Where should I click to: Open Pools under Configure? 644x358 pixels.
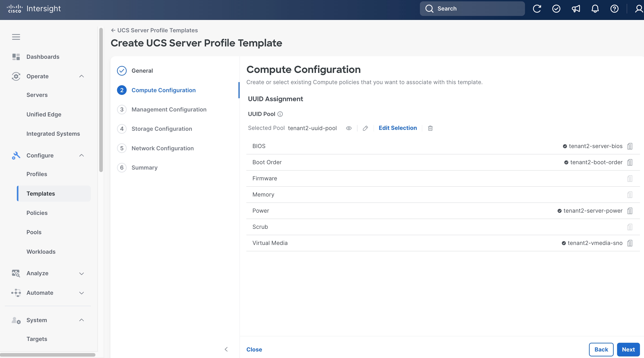34,232
